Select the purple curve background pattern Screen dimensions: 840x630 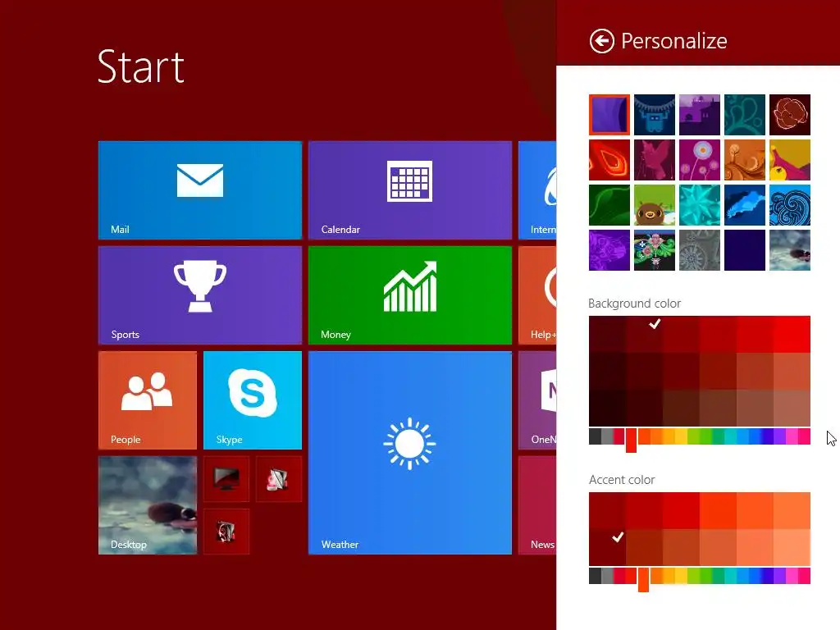pyautogui.click(x=609, y=115)
